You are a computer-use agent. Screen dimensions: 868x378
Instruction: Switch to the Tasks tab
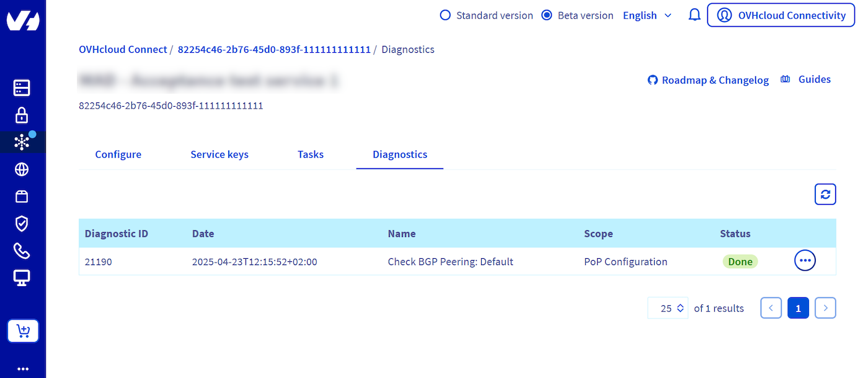[x=311, y=155]
